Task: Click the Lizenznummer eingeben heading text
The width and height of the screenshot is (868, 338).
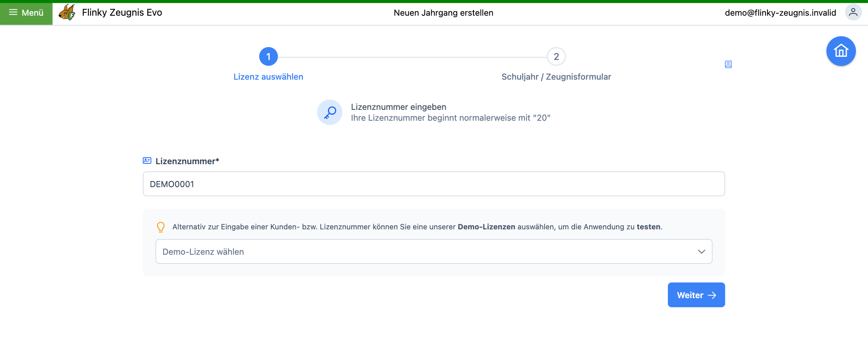Action: tap(399, 107)
